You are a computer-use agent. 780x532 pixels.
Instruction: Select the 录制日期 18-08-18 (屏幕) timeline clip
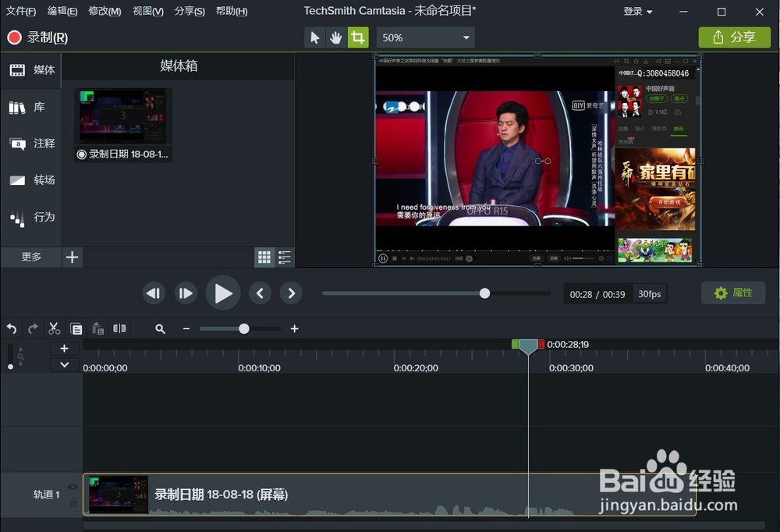[x=389, y=495]
